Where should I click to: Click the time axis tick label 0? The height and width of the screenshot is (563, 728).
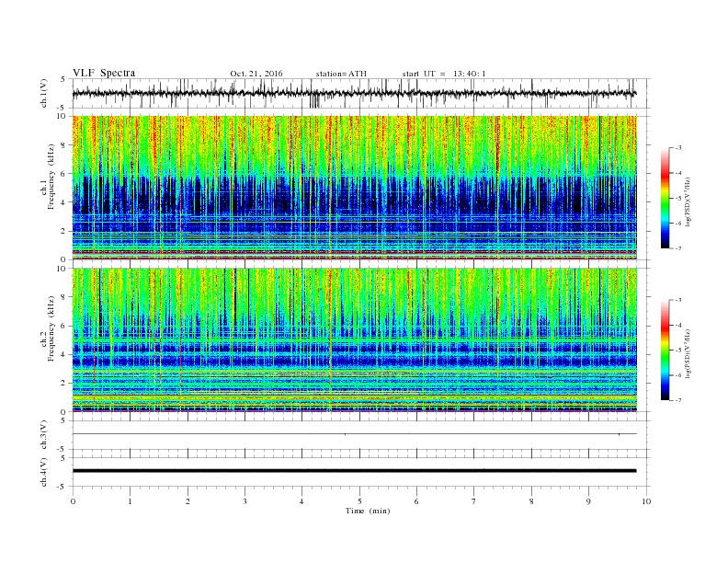pyautogui.click(x=73, y=501)
